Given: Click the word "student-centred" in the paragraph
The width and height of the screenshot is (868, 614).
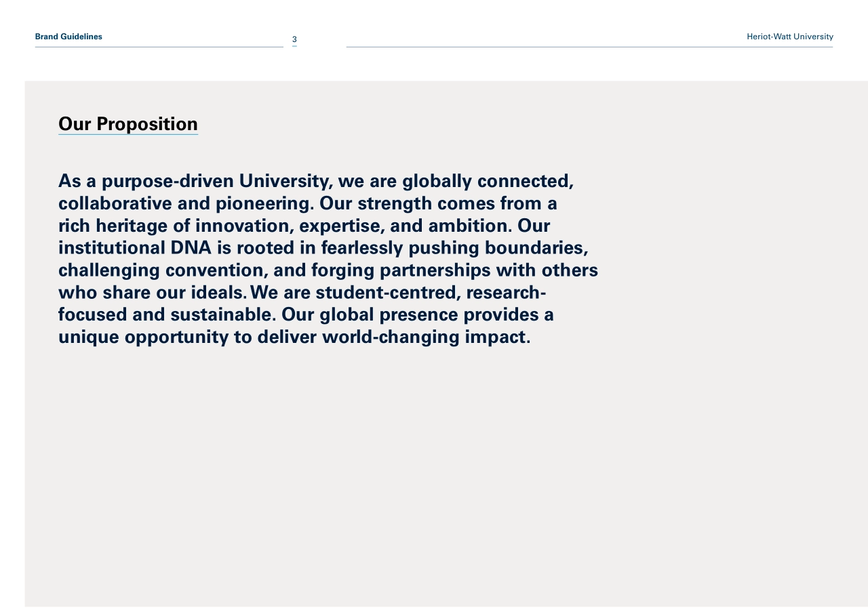Looking at the screenshot, I should pyautogui.click(x=386, y=293).
